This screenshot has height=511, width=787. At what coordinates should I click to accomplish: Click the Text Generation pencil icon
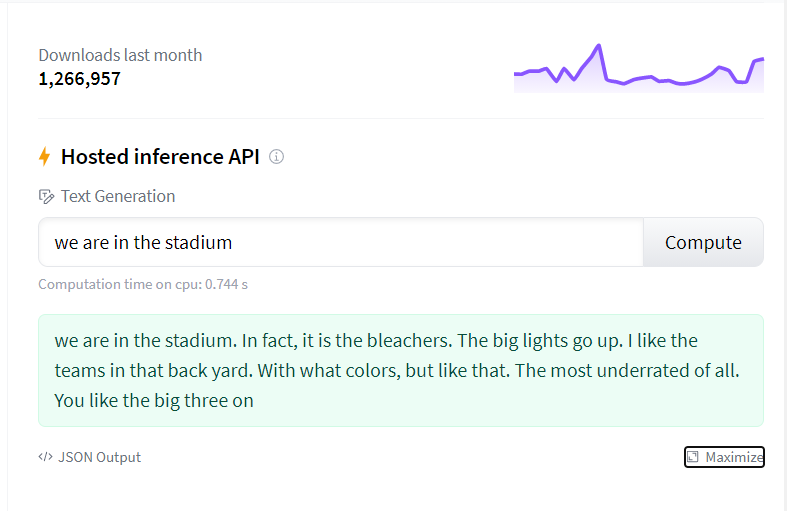pyautogui.click(x=46, y=196)
